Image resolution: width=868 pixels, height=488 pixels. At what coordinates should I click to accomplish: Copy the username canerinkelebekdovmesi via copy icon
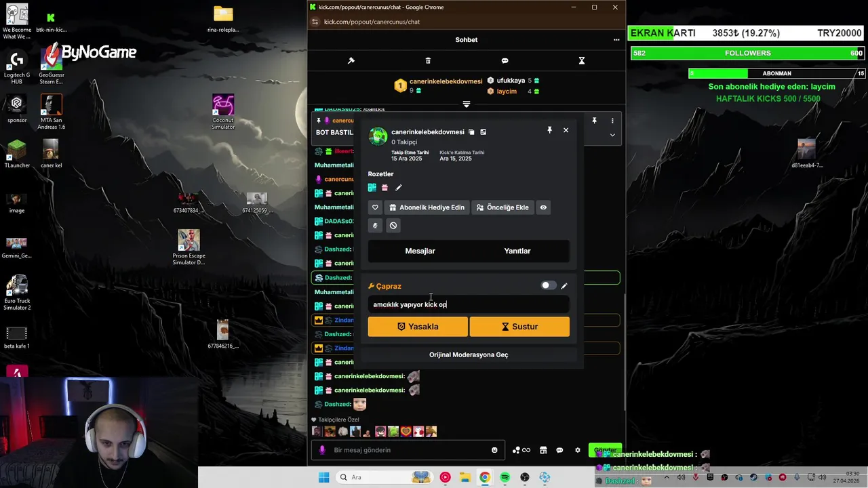coord(471,132)
